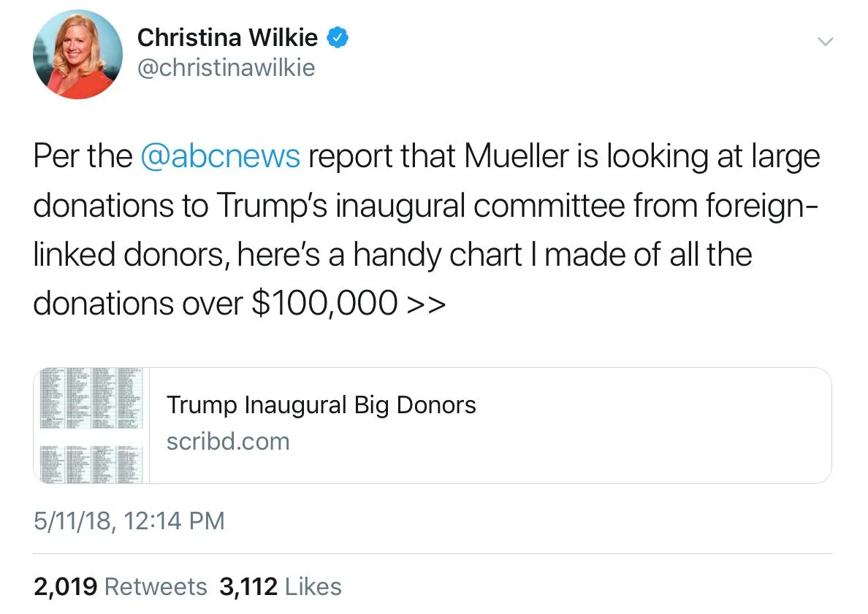View the Retweets label
The image size is (868, 614).
(x=156, y=587)
